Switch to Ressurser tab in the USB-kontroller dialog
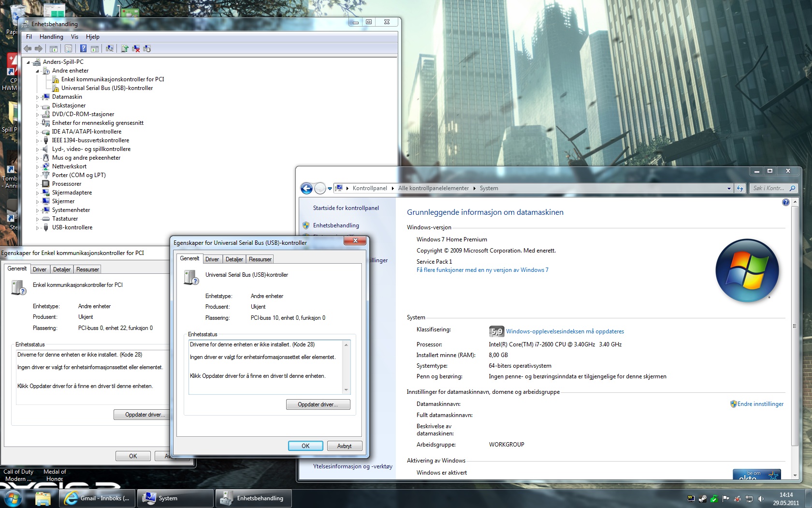The width and height of the screenshot is (812, 508). [x=260, y=259]
